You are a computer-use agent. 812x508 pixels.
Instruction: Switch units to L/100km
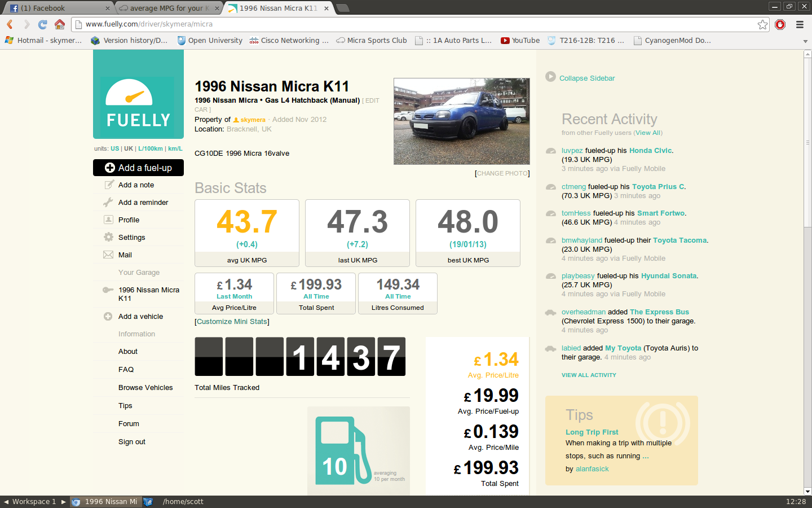click(x=151, y=148)
